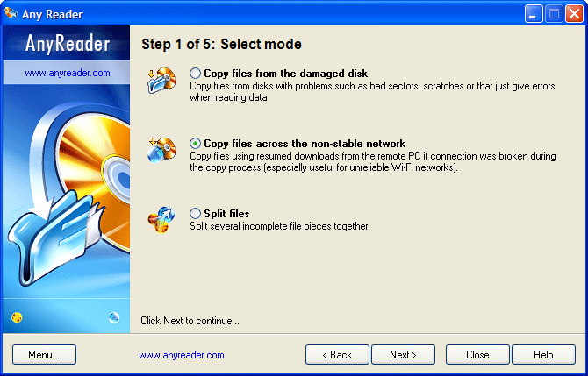This screenshot has height=376, width=588.
Task: Click the Any Reader title bar icon
Action: 11,13
